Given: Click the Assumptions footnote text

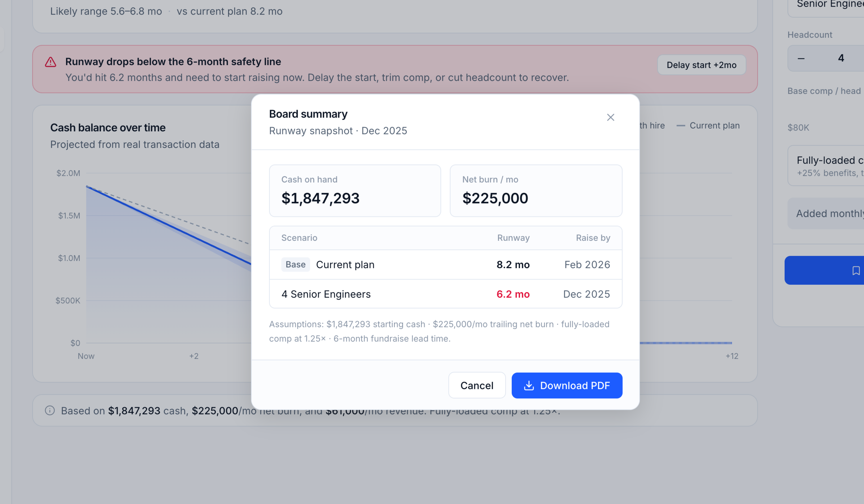Looking at the screenshot, I should (439, 331).
